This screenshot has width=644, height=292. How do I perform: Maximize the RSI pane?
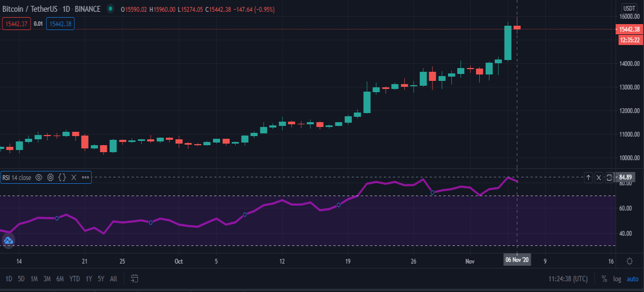[609, 177]
